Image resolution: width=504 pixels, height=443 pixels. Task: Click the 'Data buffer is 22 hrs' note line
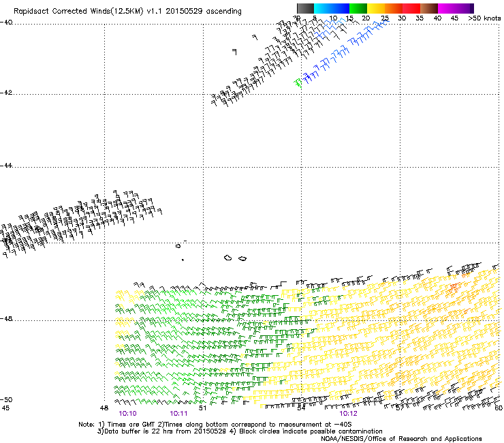pos(240,431)
